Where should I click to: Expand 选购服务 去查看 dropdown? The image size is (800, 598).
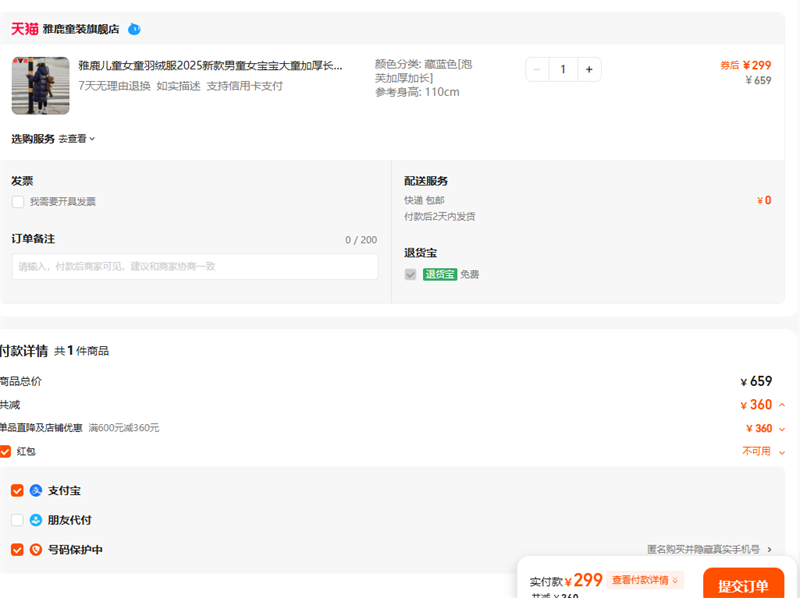click(x=76, y=139)
